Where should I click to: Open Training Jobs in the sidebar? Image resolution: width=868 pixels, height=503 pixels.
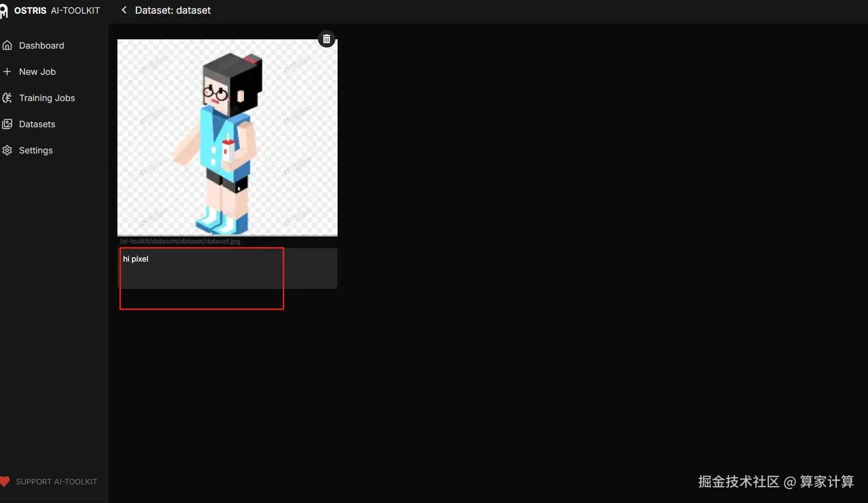tap(47, 98)
